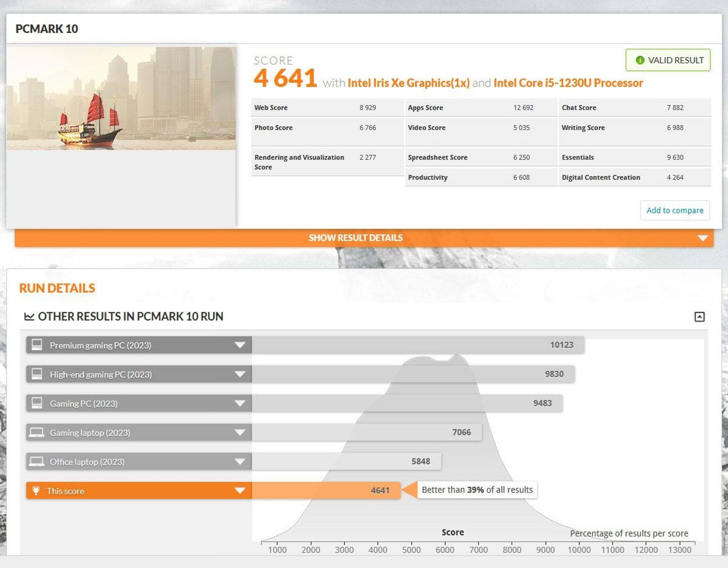Click Writing Score value 6 988
The image size is (728, 568).
[675, 128]
